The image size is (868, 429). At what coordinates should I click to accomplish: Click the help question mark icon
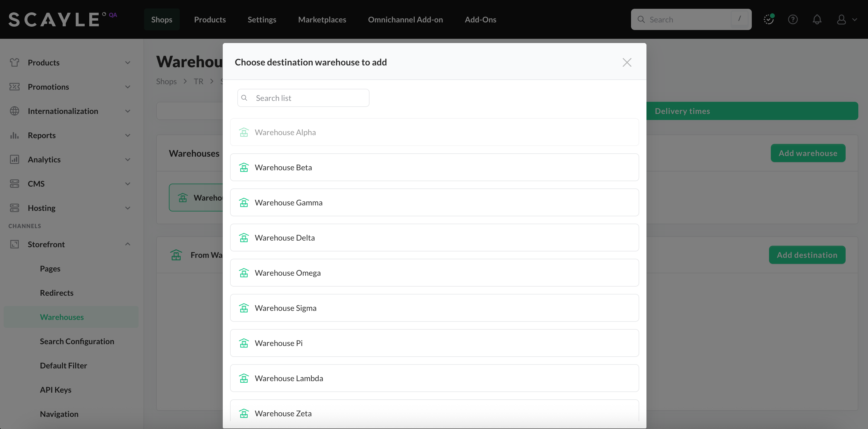click(x=793, y=20)
